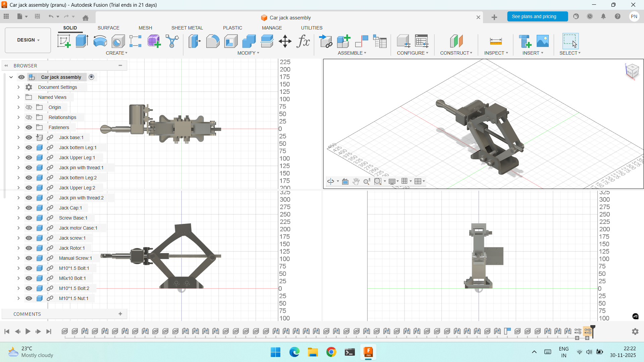Image resolution: width=644 pixels, height=362 pixels.
Task: Click the Move/Copy arrows icon
Action: (285, 41)
